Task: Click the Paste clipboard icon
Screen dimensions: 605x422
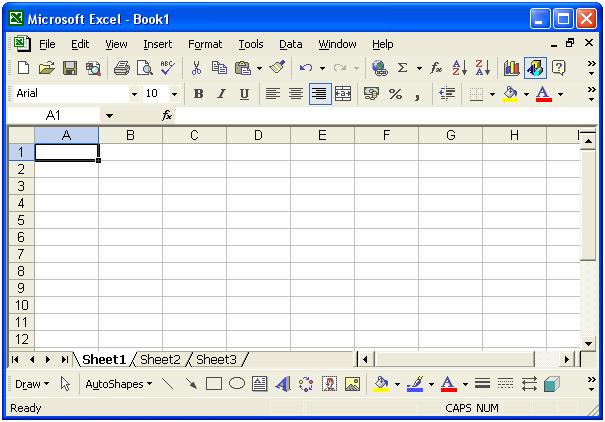Action: point(243,68)
